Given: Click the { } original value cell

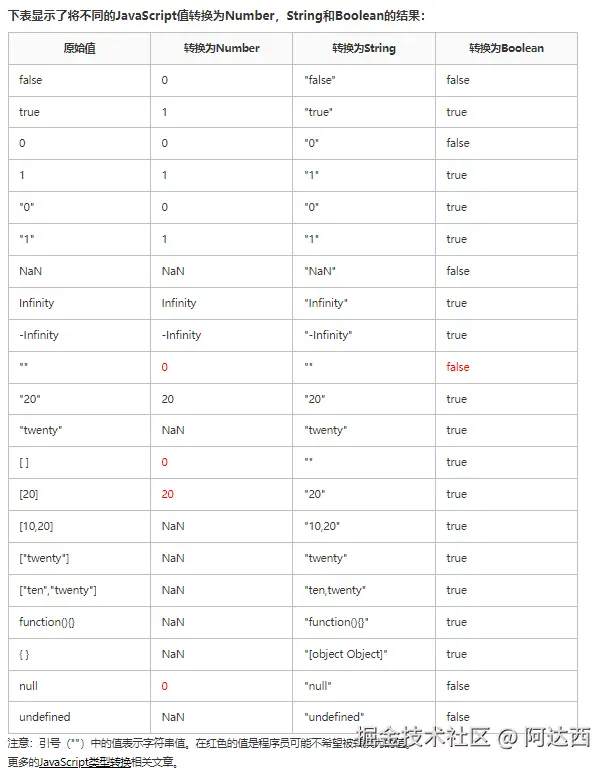Looking at the screenshot, I should (27, 654).
